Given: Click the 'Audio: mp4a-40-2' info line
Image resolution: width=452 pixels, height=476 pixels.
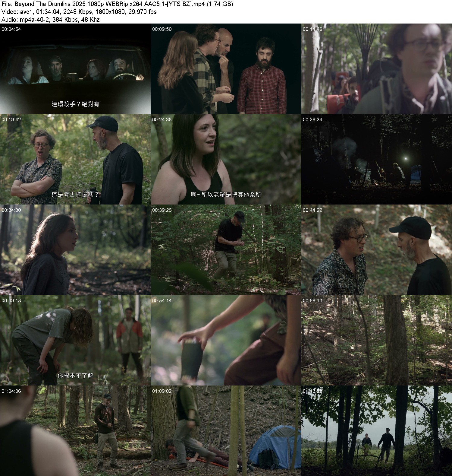Looking at the screenshot, I should [50, 20].
